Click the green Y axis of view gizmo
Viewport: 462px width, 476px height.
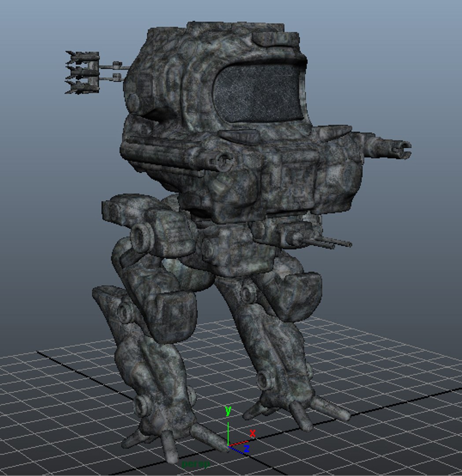click(228, 434)
